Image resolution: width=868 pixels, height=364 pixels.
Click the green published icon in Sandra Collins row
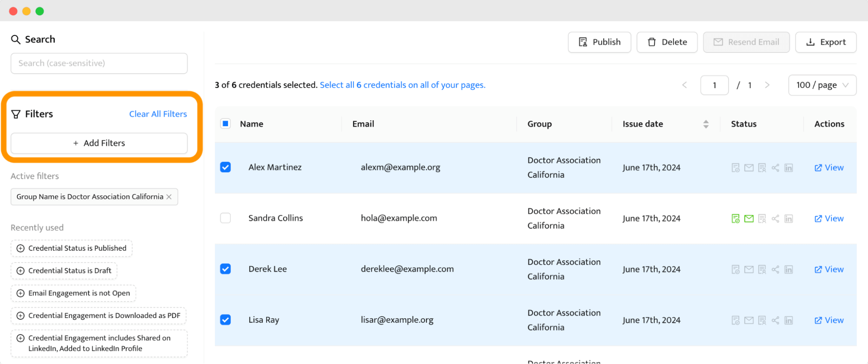pyautogui.click(x=735, y=219)
